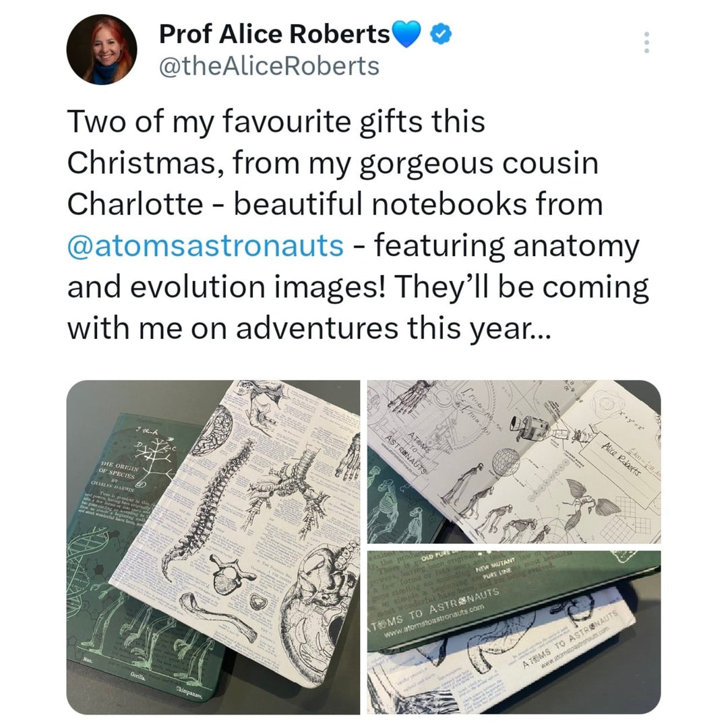
Task: View the top-right open notebook photo
Action: click(x=514, y=462)
